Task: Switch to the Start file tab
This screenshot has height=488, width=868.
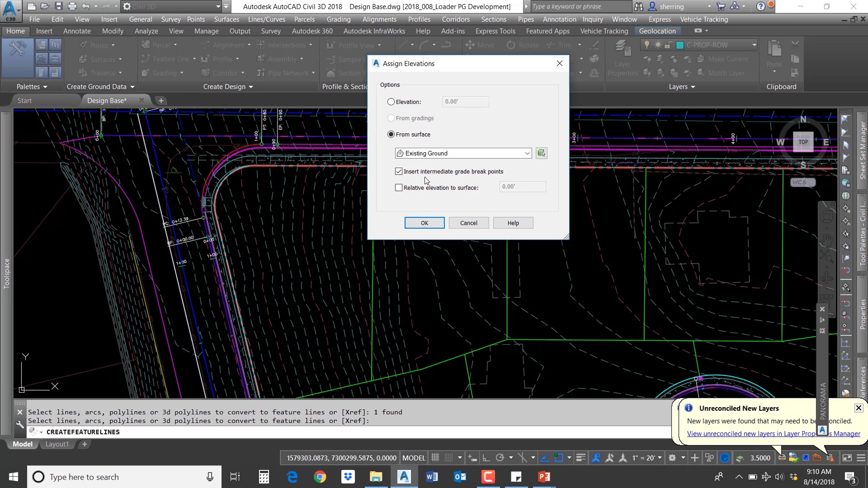Action: point(25,100)
